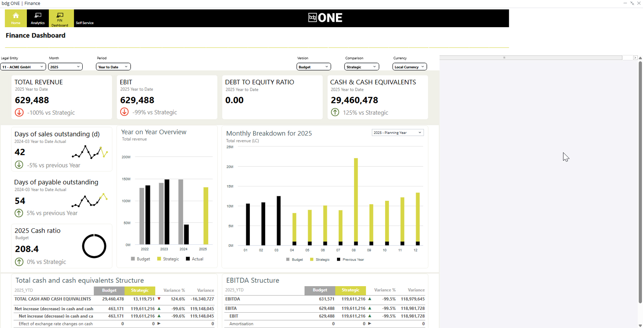Expand the Month dropdown showing 2025
Image resolution: width=644 pixels, height=328 pixels.
click(65, 67)
